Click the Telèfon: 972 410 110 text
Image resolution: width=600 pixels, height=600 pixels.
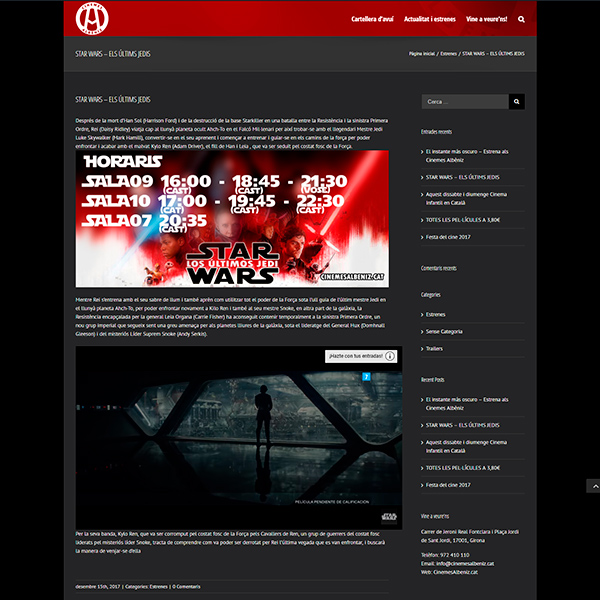click(445, 555)
